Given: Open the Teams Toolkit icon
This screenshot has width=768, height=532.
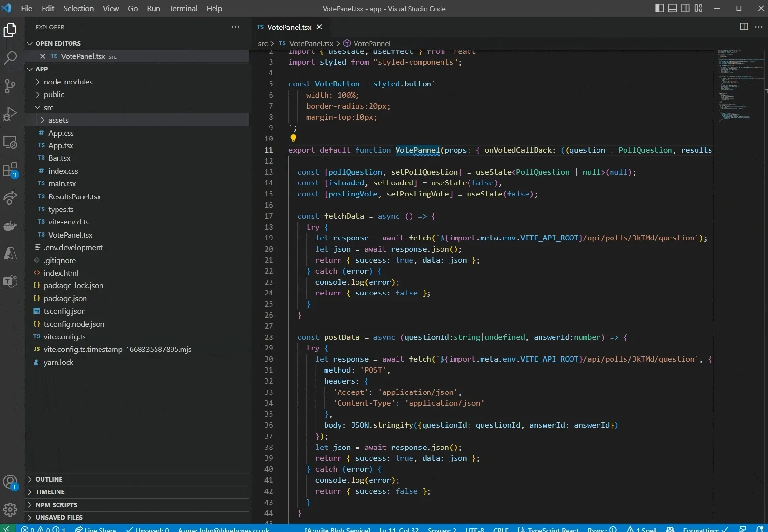Looking at the screenshot, I should [10, 281].
